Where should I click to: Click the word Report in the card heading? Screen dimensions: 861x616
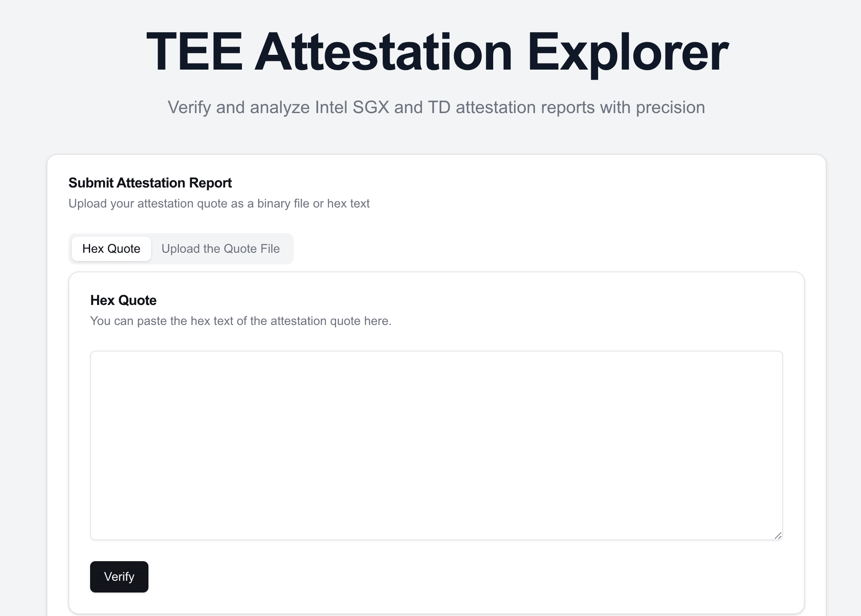click(x=210, y=183)
